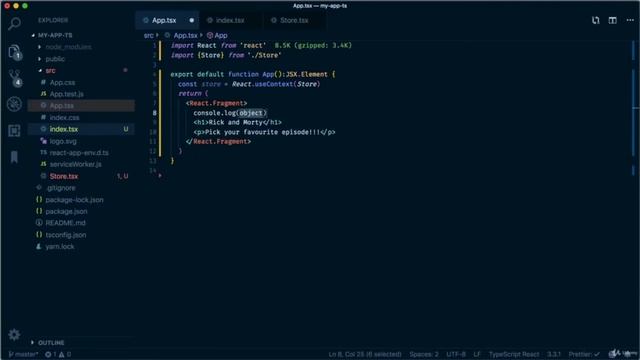
Task: Select App.tsx in the explorer tree
Action: 62,106
